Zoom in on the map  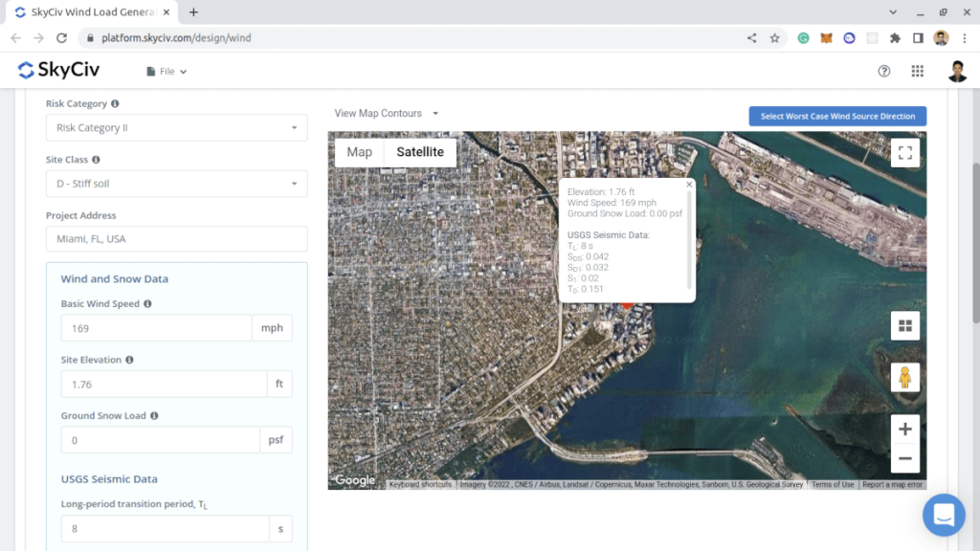tap(904, 430)
